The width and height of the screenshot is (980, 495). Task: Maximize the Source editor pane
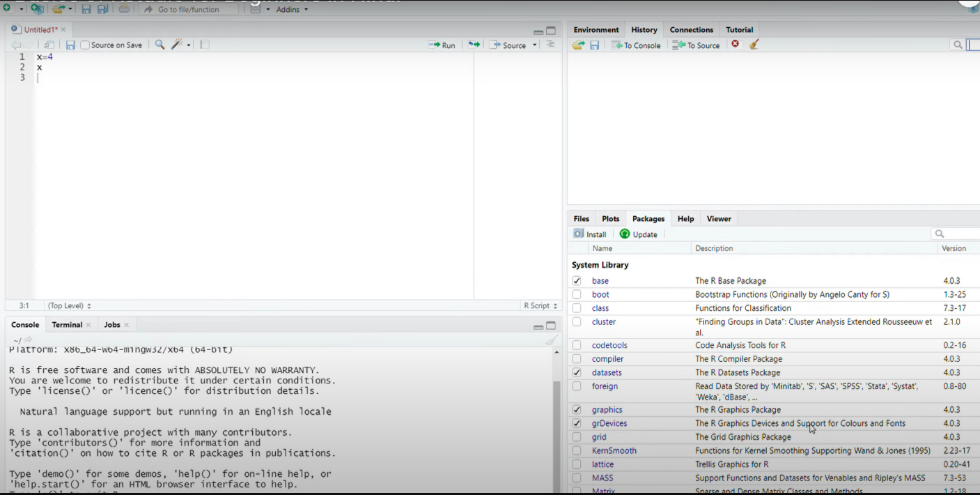coord(551,31)
